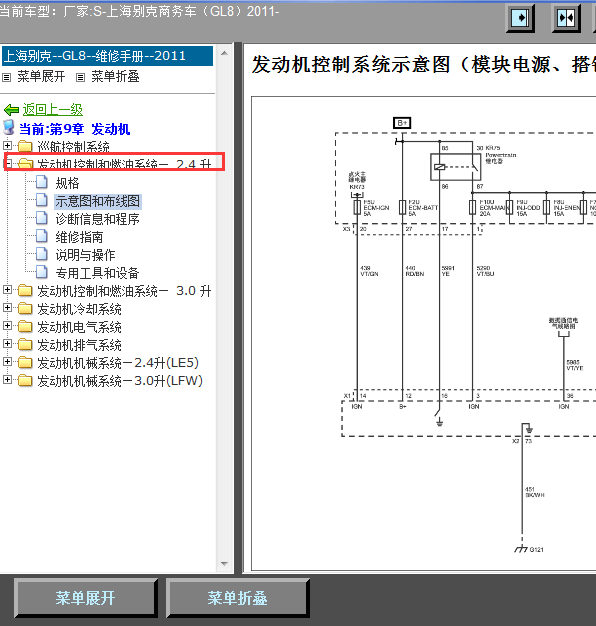This screenshot has height=626, width=596.
Task: Click the computer icon beside 当前:第9章
Action: pyautogui.click(x=9, y=128)
